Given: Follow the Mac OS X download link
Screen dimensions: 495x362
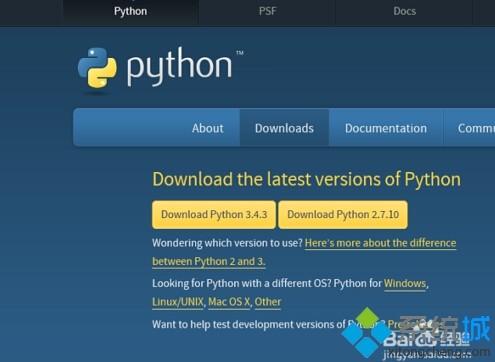Looking at the screenshot, I should point(229,302).
